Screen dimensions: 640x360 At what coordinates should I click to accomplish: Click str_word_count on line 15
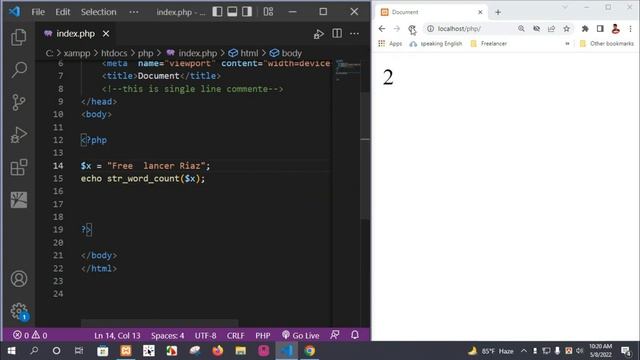pos(143,179)
